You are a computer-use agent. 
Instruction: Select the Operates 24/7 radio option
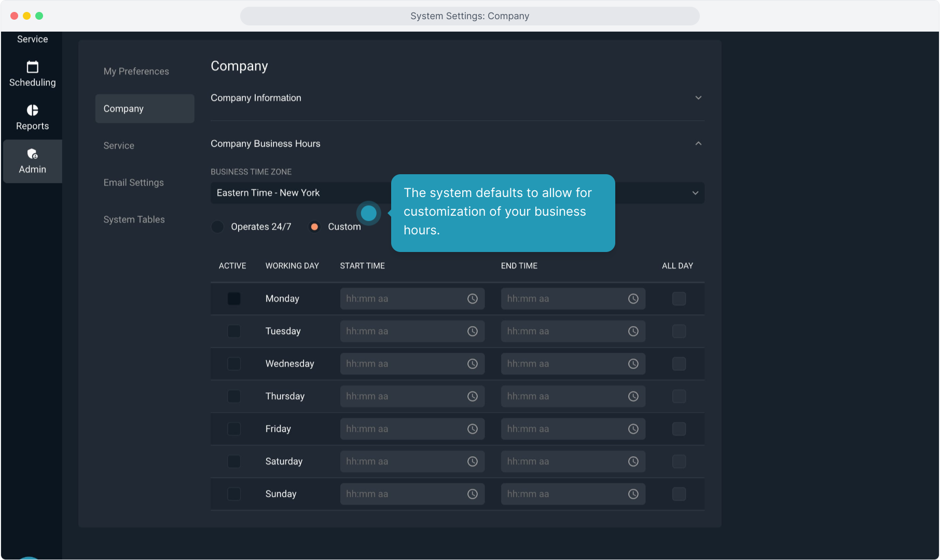(x=218, y=227)
